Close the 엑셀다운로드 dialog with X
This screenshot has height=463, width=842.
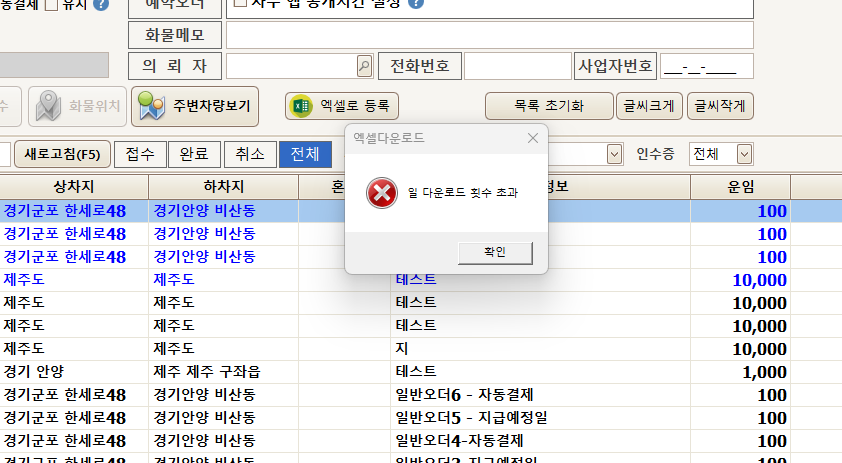click(533, 138)
